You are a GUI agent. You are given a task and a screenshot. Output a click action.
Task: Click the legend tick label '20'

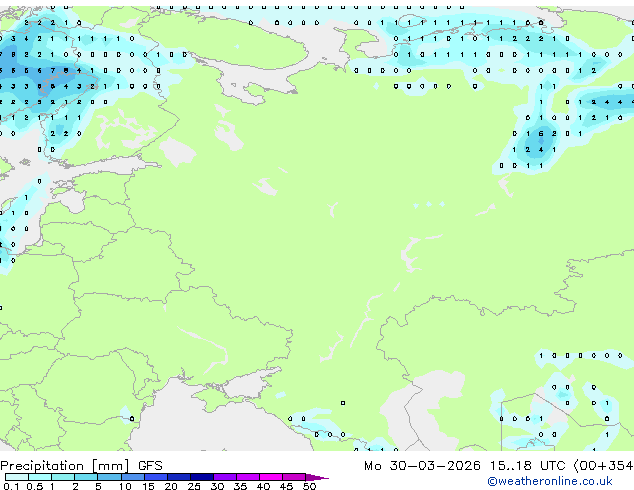coord(171,486)
